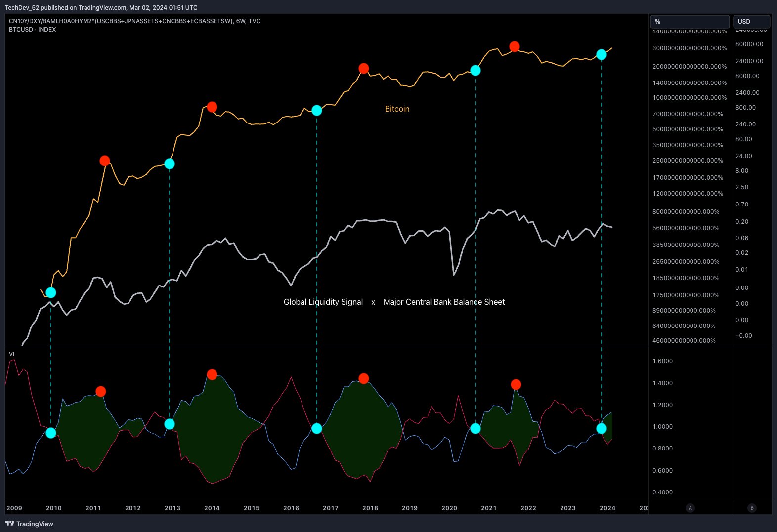Click the red peak dot on Bitcoin near 2018
This screenshot has width=777, height=532.
coord(363,68)
